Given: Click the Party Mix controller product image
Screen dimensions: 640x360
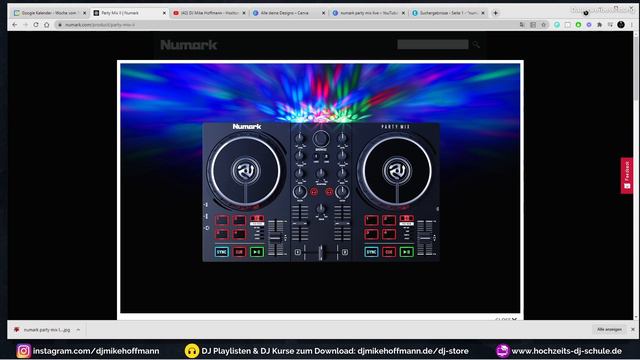Looking at the screenshot, I should [321, 192].
